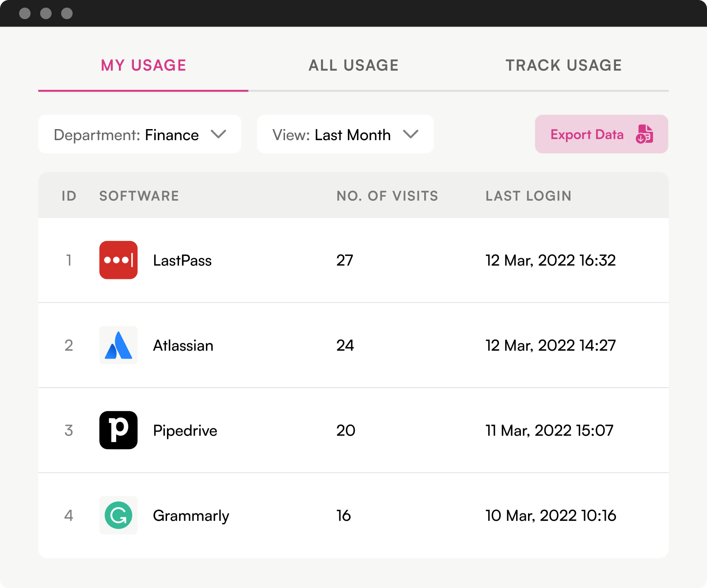Click Pipedrive's last login date
Screen dimensions: 707x588
tap(549, 430)
